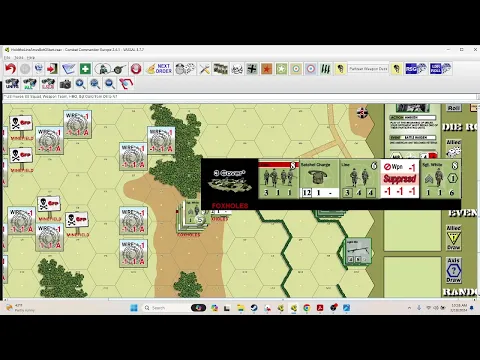Select the white American star icon

281,69
